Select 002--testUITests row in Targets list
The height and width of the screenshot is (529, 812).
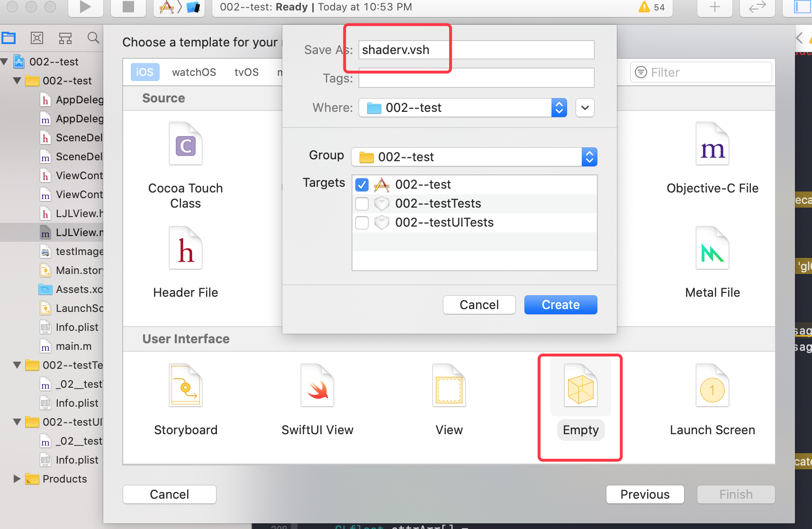pos(475,223)
